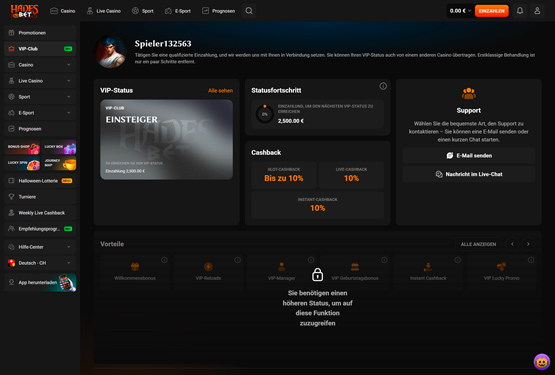The image size is (555, 375).
Task: Show next Vorteile with right arrow
Action: pos(528,244)
